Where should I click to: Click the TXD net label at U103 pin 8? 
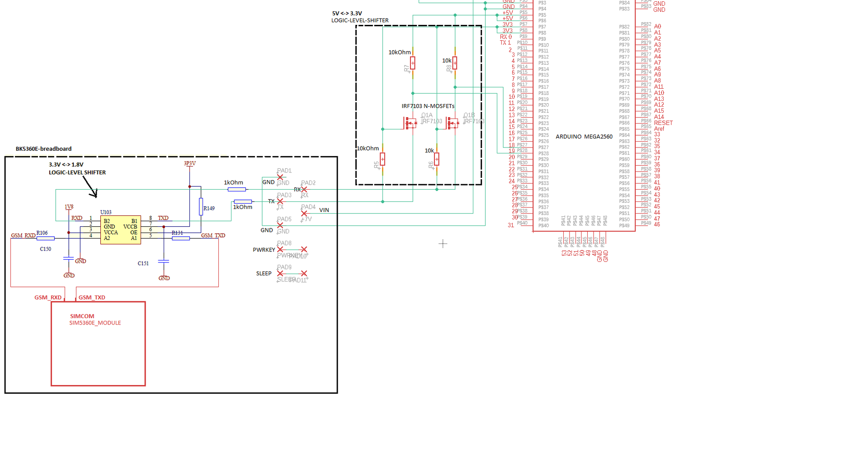[x=163, y=218]
